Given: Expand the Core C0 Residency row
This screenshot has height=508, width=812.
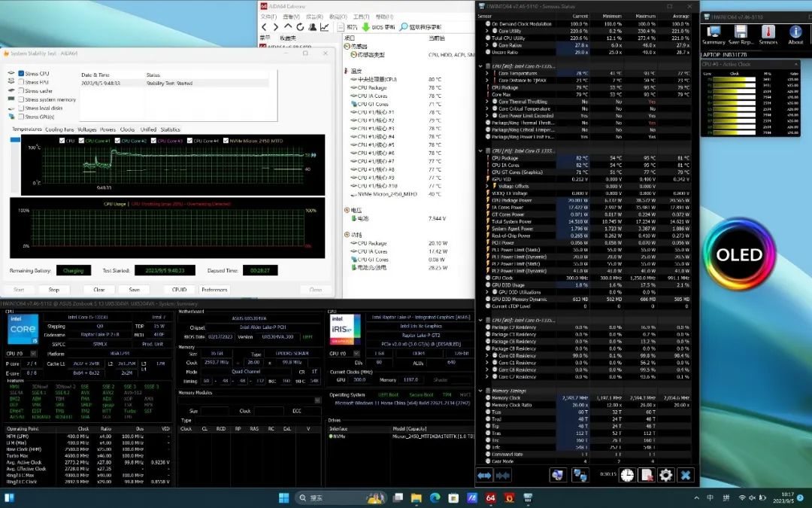Looking at the screenshot, I should [487, 355].
